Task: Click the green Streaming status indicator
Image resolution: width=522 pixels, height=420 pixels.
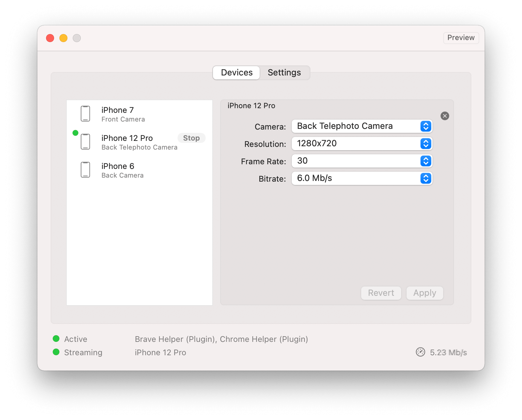Action: tap(56, 352)
